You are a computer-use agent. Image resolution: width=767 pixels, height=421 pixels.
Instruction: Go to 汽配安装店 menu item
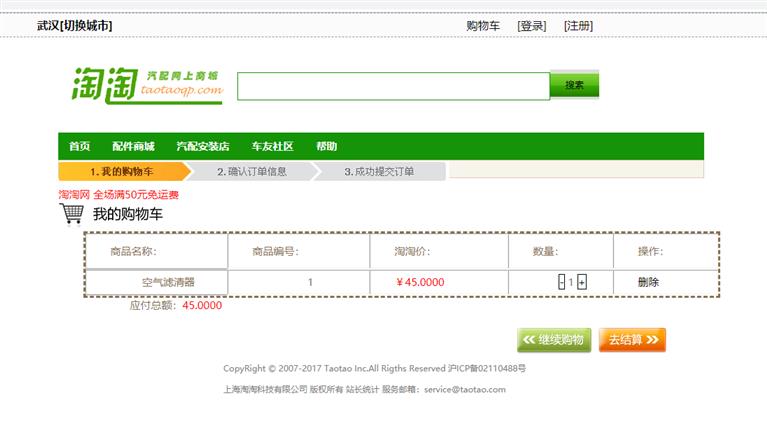coord(203,147)
